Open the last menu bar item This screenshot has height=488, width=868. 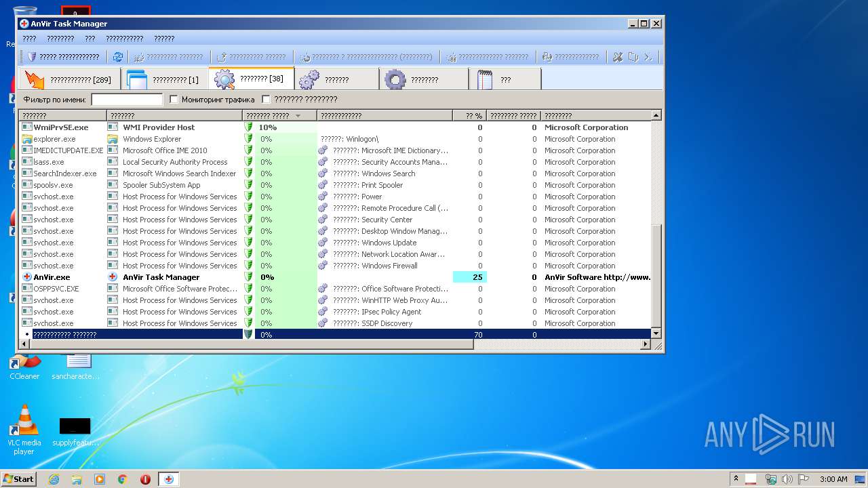pos(164,39)
